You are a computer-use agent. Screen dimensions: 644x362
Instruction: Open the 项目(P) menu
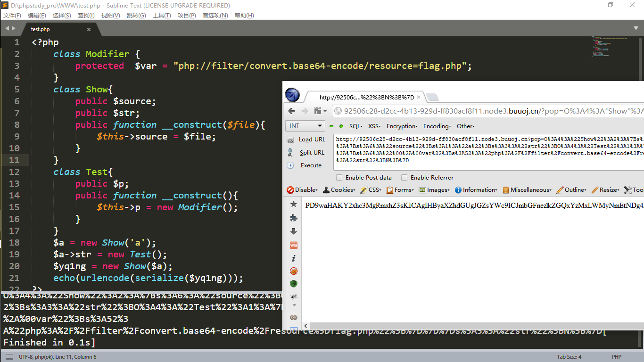[x=187, y=16]
